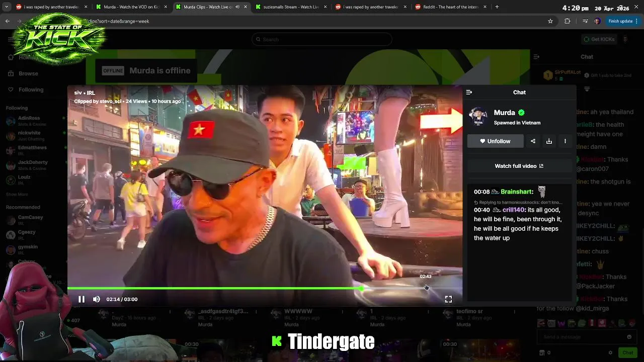Click the 02:14 / 03:00 time display

coord(122,299)
